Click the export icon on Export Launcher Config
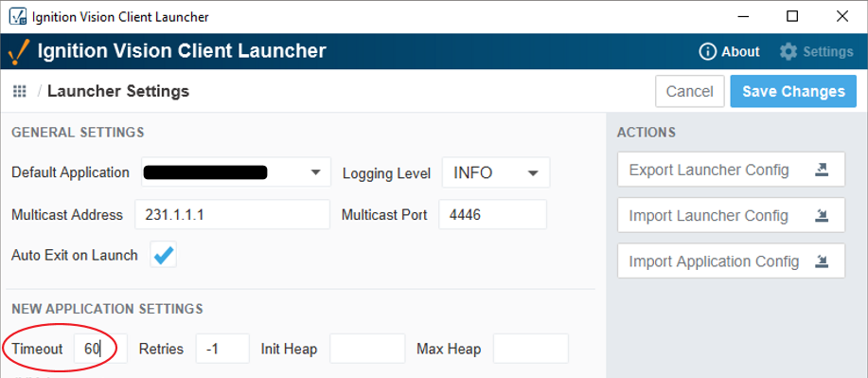The width and height of the screenshot is (868, 378). (822, 170)
